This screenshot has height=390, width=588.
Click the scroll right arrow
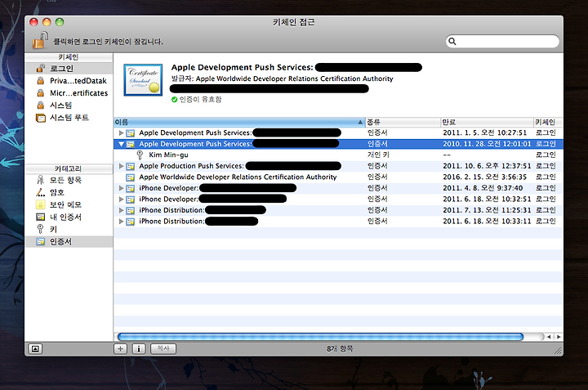559,337
